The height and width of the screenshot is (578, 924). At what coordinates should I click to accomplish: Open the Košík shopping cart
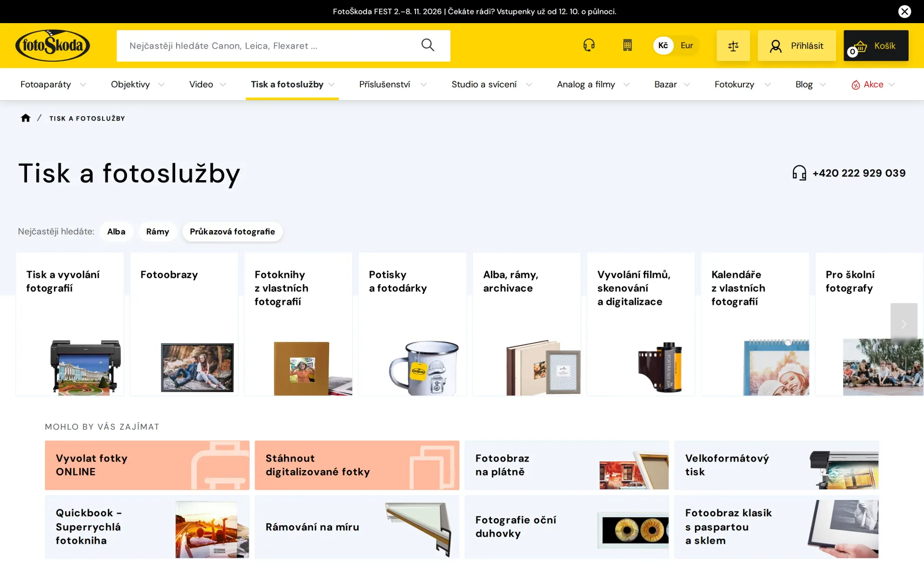876,46
